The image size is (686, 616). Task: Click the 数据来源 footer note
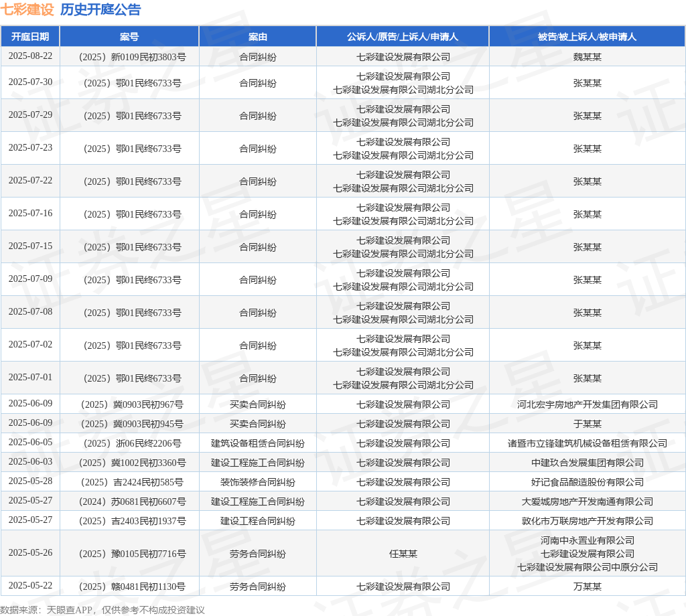102,610
